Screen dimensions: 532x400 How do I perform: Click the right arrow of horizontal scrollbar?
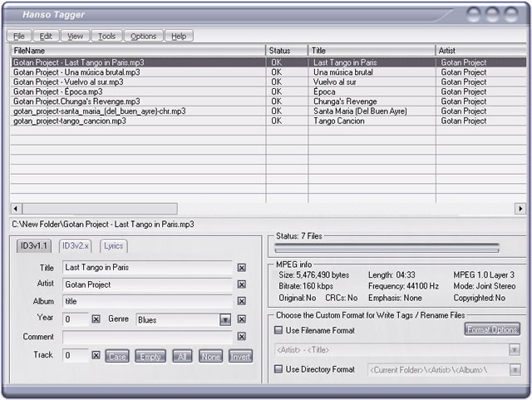(x=520, y=209)
